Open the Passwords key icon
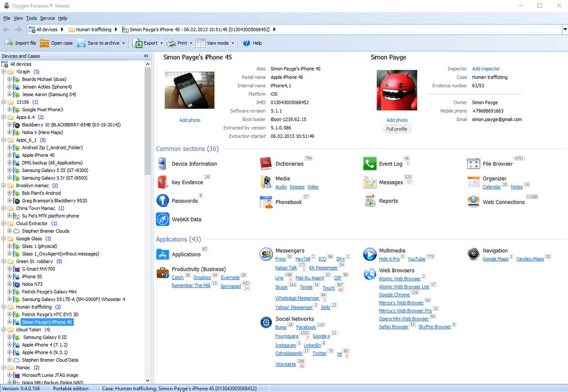Viewport: 568px width, 392px height. click(162, 200)
